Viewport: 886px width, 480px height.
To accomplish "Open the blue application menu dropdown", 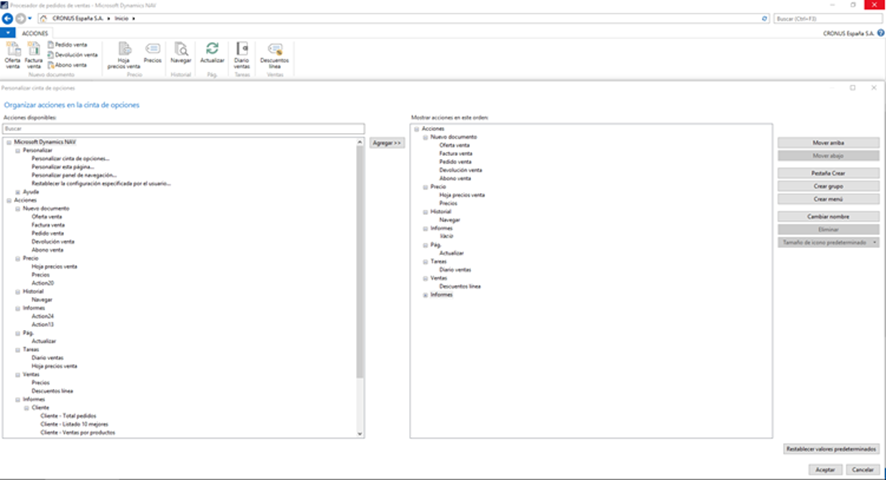I will coord(8,33).
